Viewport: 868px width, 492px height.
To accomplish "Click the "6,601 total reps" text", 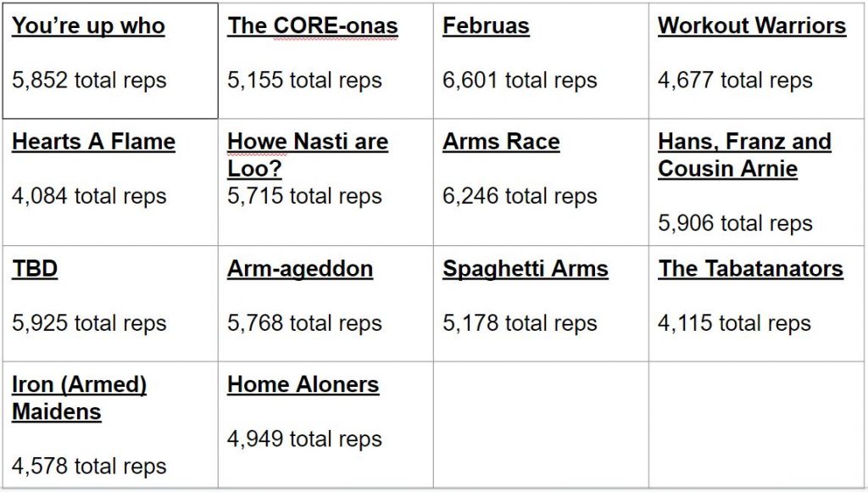I will 520,81.
